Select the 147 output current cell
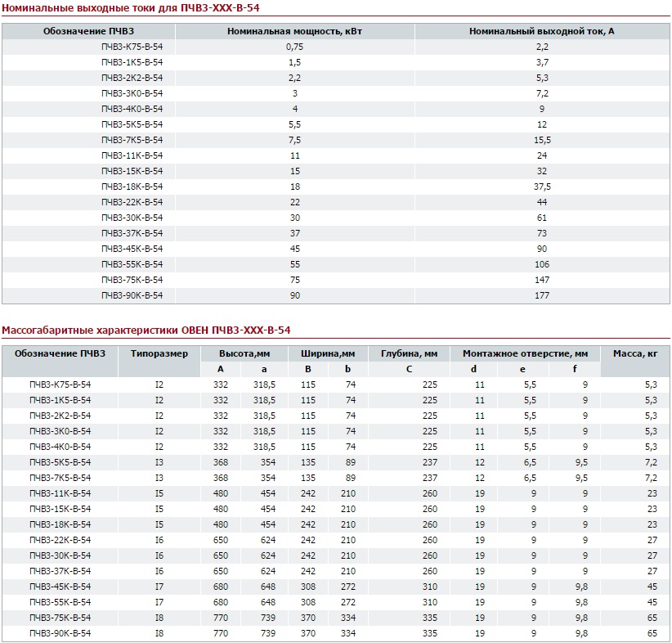The width and height of the screenshot is (672, 643). [542, 280]
